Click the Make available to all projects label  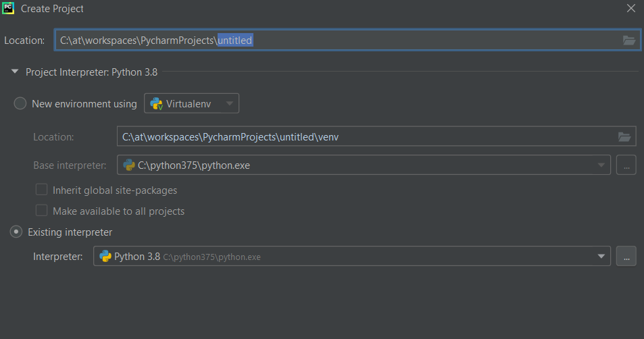pos(119,211)
